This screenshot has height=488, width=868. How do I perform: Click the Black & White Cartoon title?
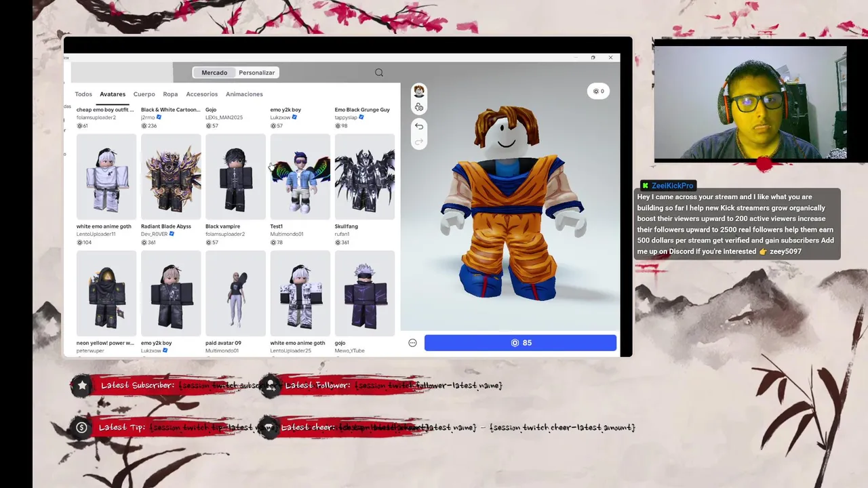click(171, 110)
